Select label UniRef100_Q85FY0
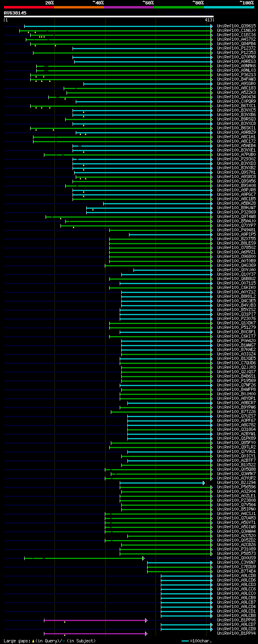The height and width of the screenshot is (644, 258). (236, 442)
